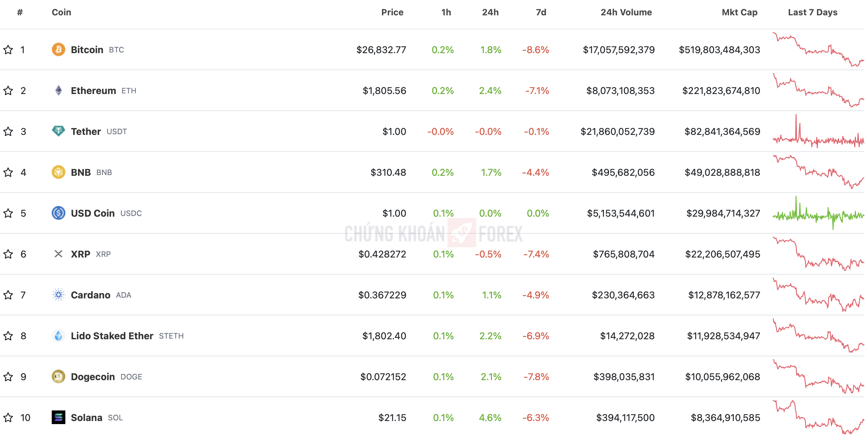The image size is (868, 436).
Task: Open Dogecoin's 7-day sparkline chart
Action: [x=818, y=376]
